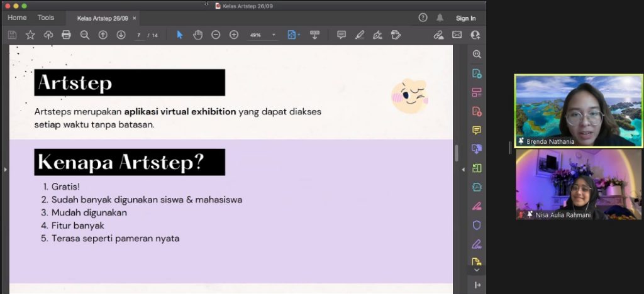
Task: Expand left navigation pane arrow
Action: click(x=4, y=169)
